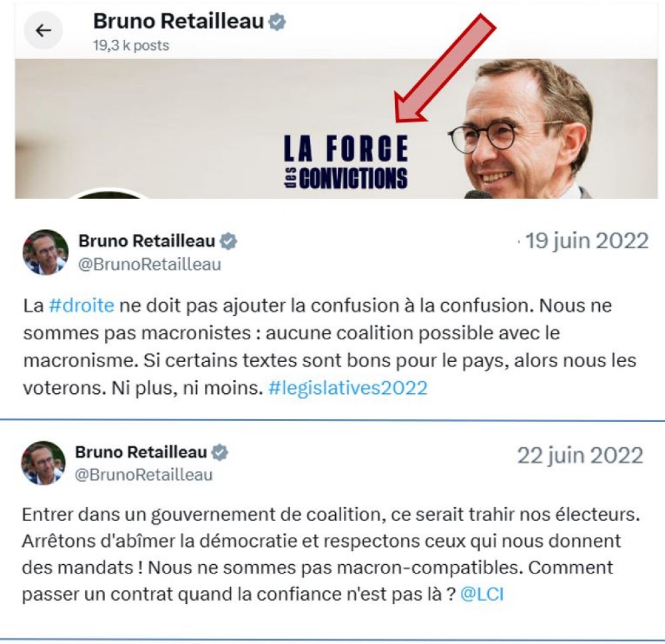
Task: Open partially visible profile picture below banner
Action: coord(111,194)
